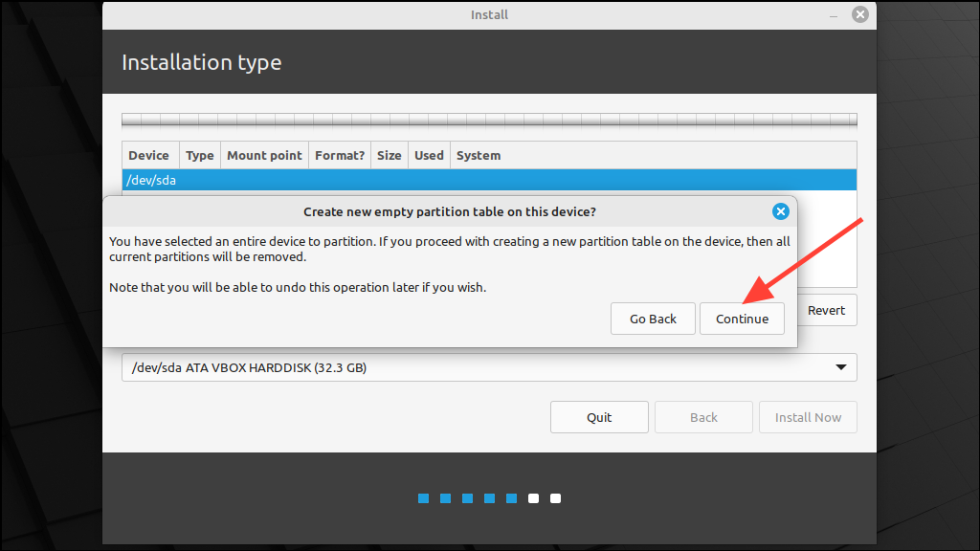Click the Mount point column header
980x551 pixels.
[264, 155]
